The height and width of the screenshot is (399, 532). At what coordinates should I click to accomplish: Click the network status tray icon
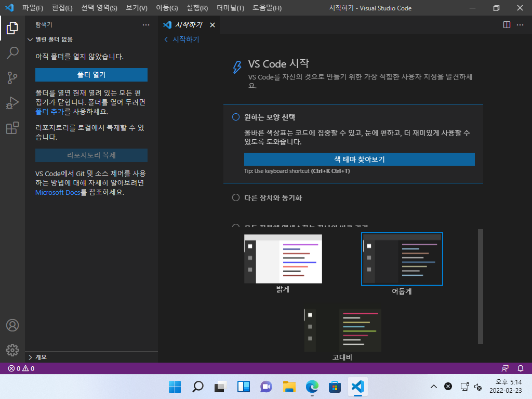pyautogui.click(x=464, y=387)
